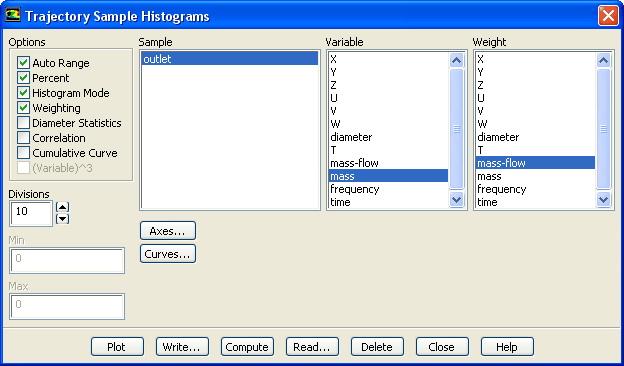The width and height of the screenshot is (624, 366).
Task: Select X in the Weight list
Action: (x=535, y=59)
